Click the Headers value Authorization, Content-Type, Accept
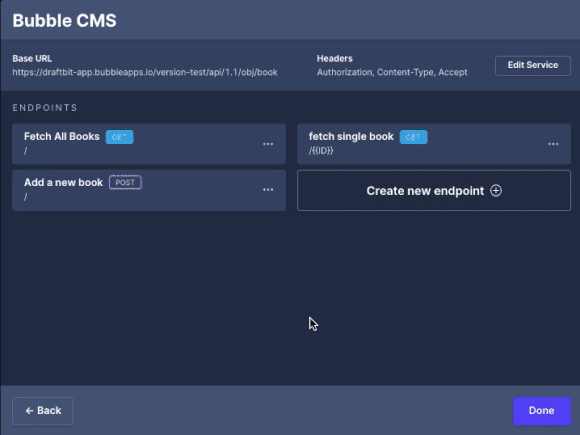Screen dimensions: 580x435 pyautogui.click(x=392, y=72)
